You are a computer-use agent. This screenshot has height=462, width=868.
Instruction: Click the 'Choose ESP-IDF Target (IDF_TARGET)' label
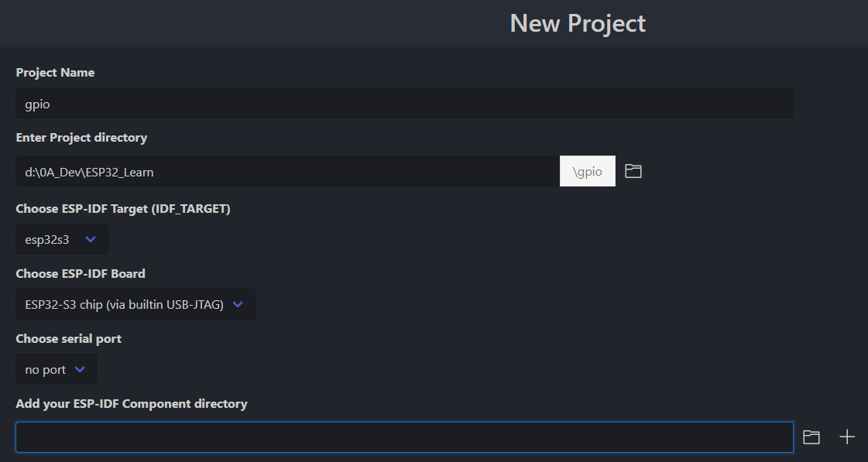click(123, 209)
